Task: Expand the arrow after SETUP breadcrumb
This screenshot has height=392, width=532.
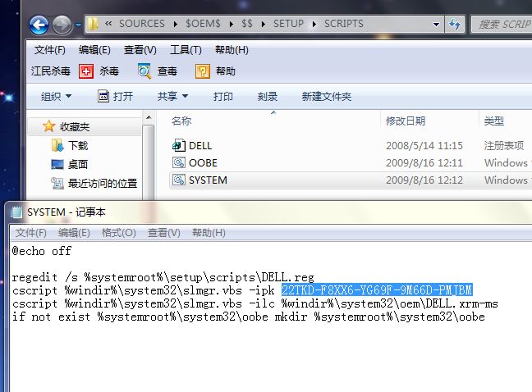Action: coord(314,24)
